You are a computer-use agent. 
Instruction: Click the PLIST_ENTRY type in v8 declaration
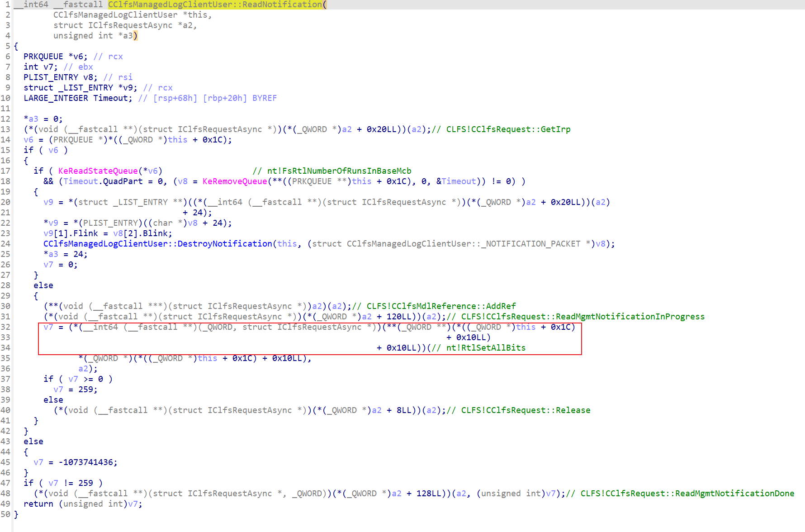[51, 77]
